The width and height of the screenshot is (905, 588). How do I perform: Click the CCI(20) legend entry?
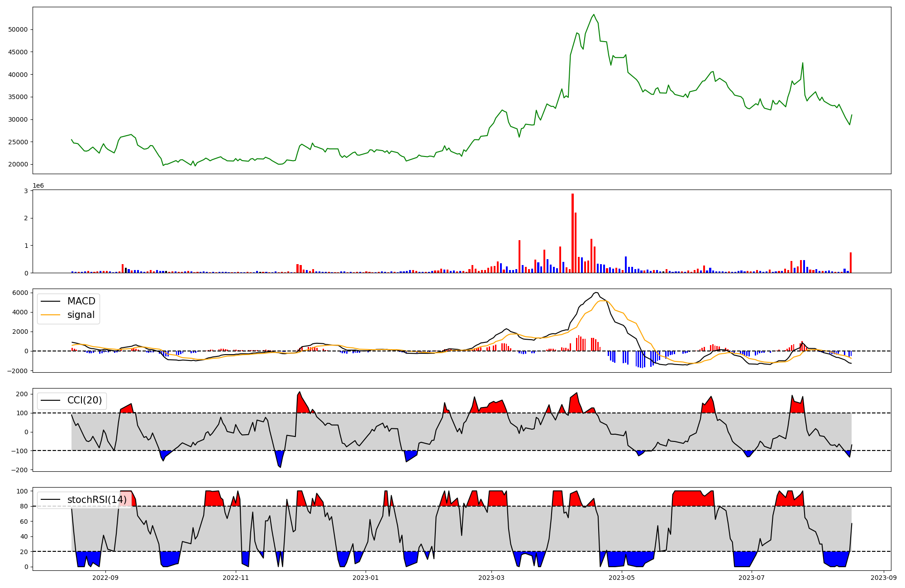click(x=84, y=400)
